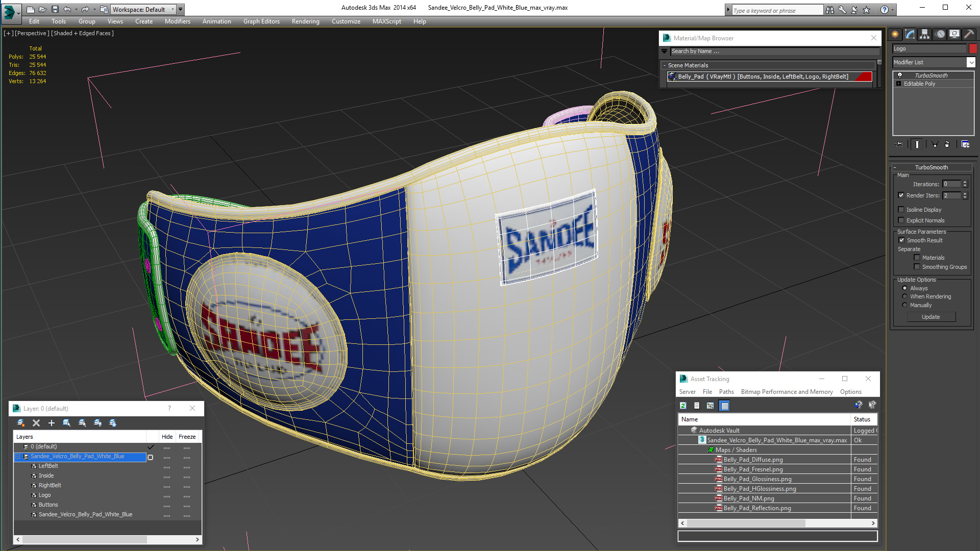Remove modifier from stack trash icon
The image size is (980, 551).
click(947, 144)
